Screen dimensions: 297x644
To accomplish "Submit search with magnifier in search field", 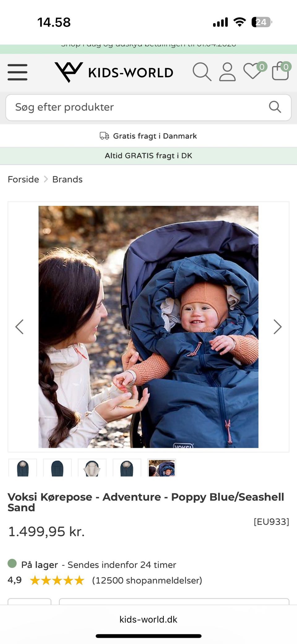I will point(275,107).
